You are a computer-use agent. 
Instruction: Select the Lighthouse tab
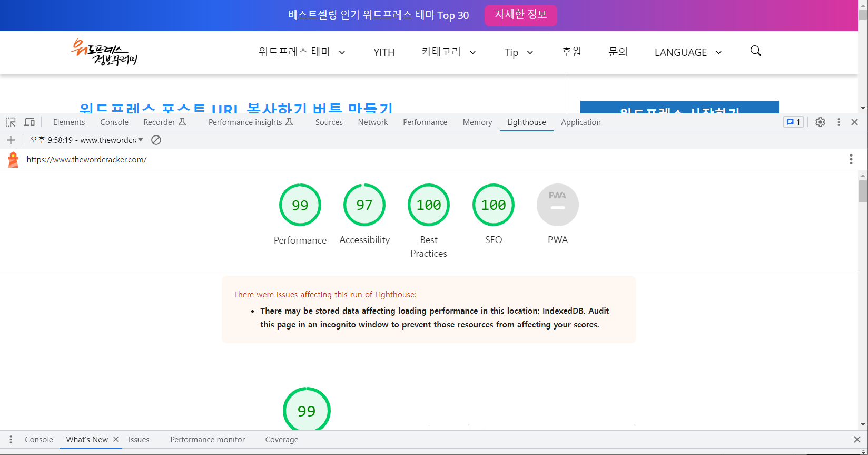pyautogui.click(x=527, y=122)
